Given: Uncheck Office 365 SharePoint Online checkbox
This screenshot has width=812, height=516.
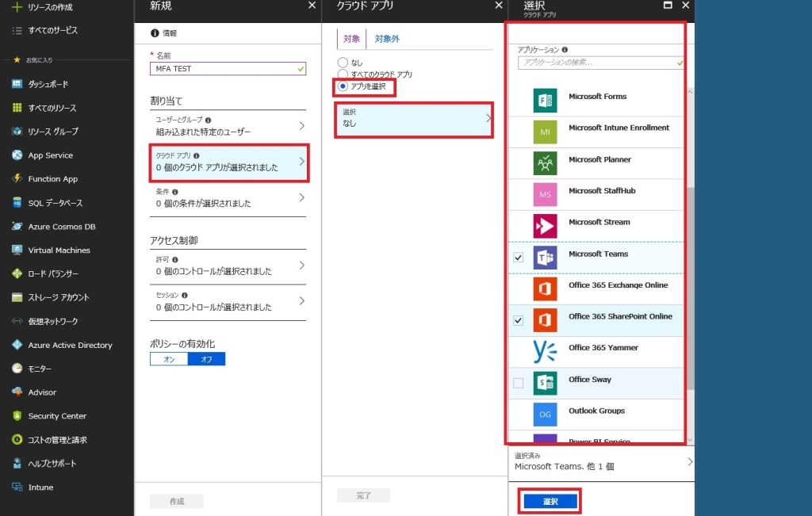Looking at the screenshot, I should pyautogui.click(x=518, y=320).
